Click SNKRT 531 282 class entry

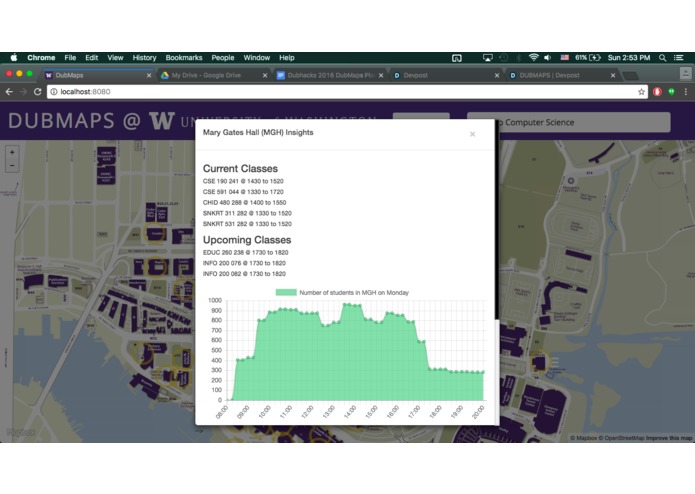[x=247, y=224]
